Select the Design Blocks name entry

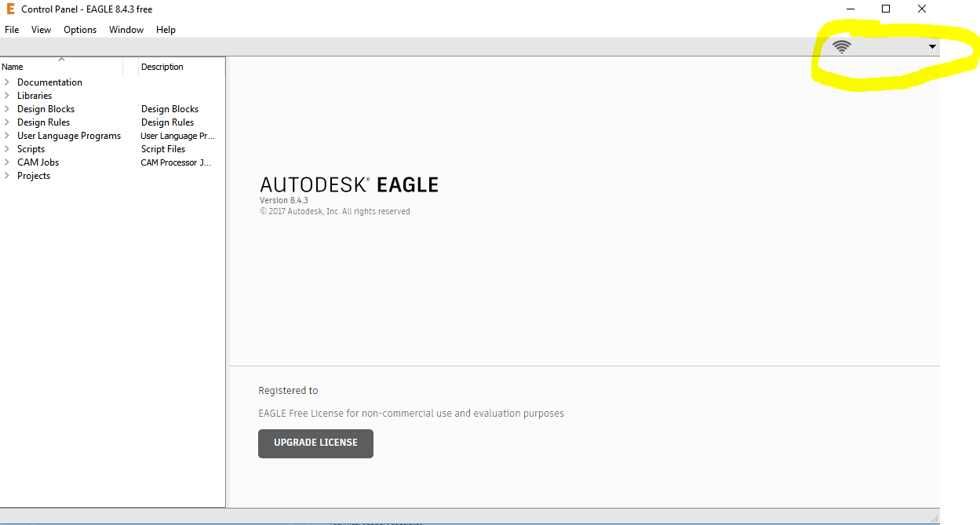[46, 109]
